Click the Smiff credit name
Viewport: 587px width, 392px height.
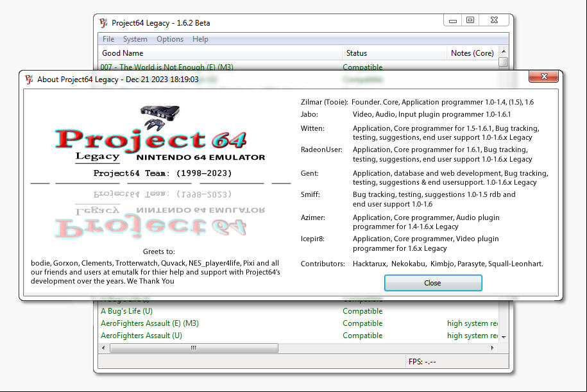click(x=311, y=194)
